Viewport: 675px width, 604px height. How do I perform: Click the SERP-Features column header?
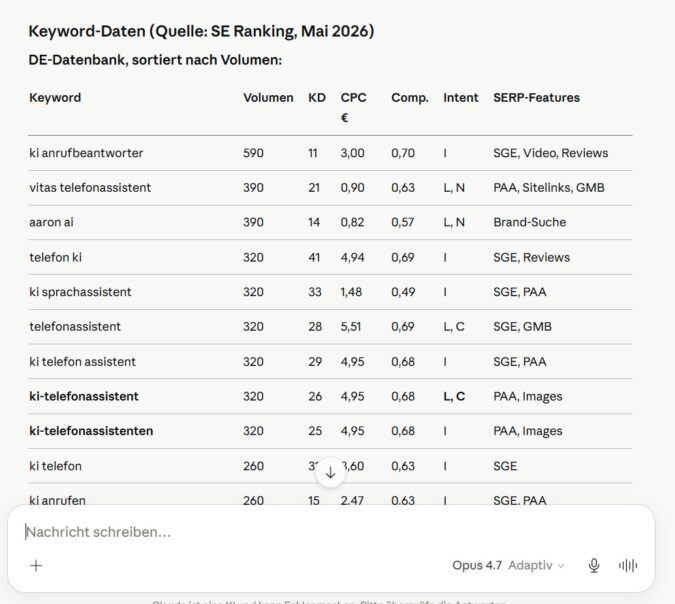click(536, 98)
